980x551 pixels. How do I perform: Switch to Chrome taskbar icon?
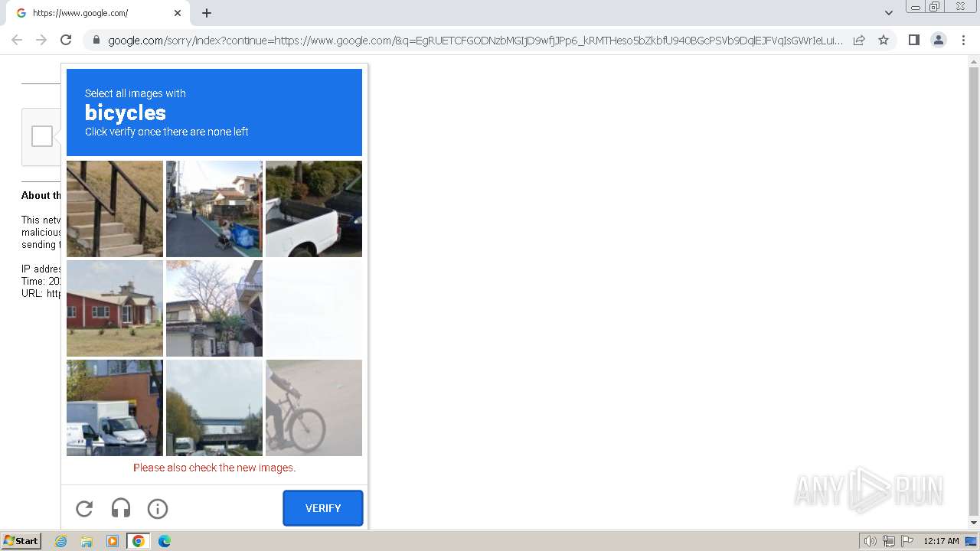pyautogui.click(x=139, y=541)
